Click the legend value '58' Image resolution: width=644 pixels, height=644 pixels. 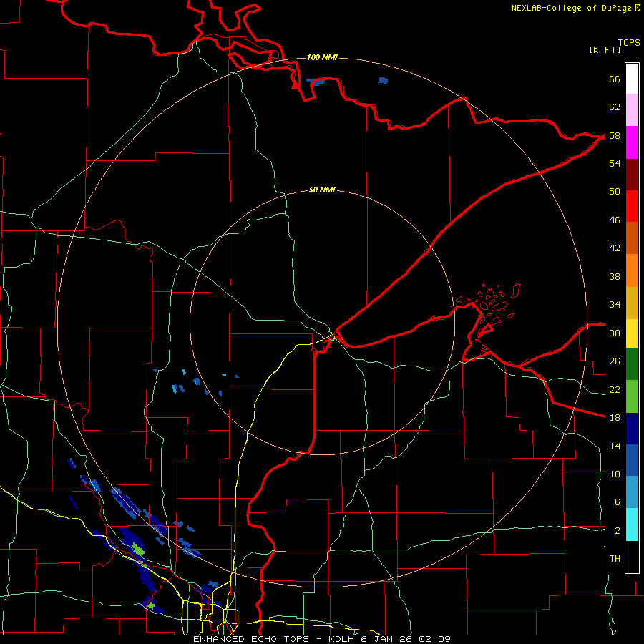615,135
